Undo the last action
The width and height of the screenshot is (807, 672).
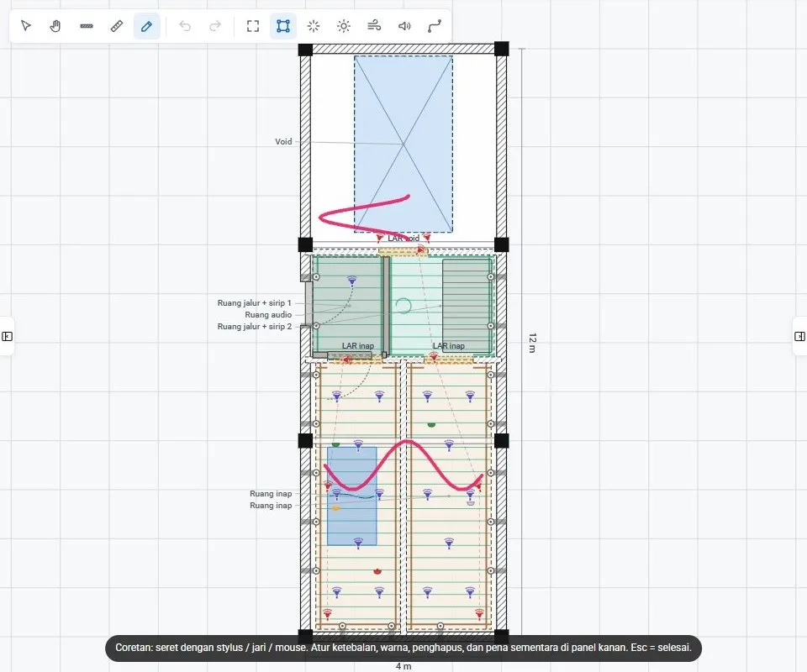pyautogui.click(x=185, y=26)
